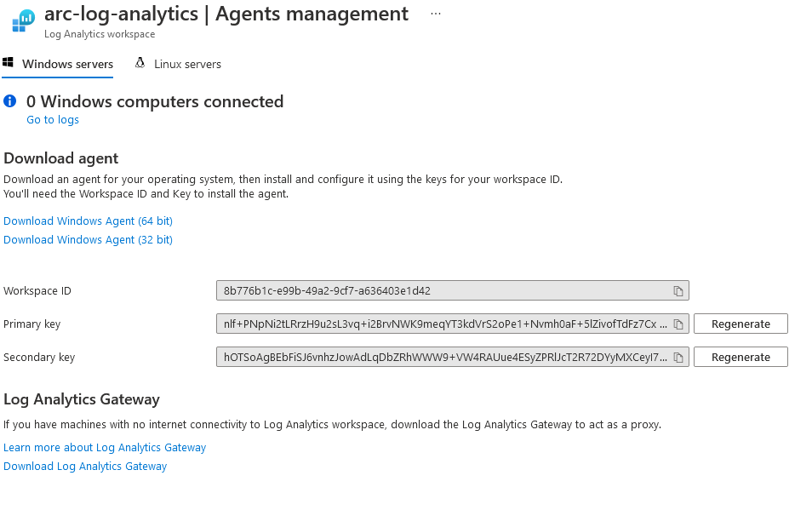Open the Go to logs link
Screen dimensions: 812x510
(53, 119)
